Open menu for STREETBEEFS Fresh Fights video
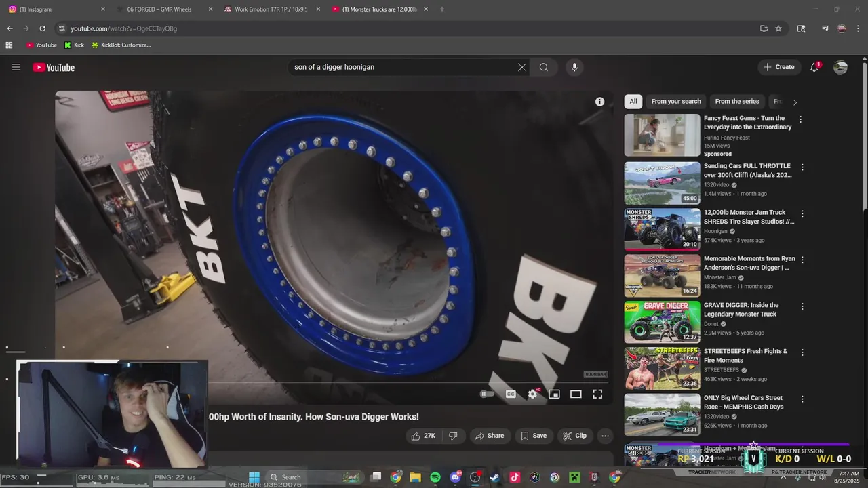The image size is (868, 488). (802, 352)
